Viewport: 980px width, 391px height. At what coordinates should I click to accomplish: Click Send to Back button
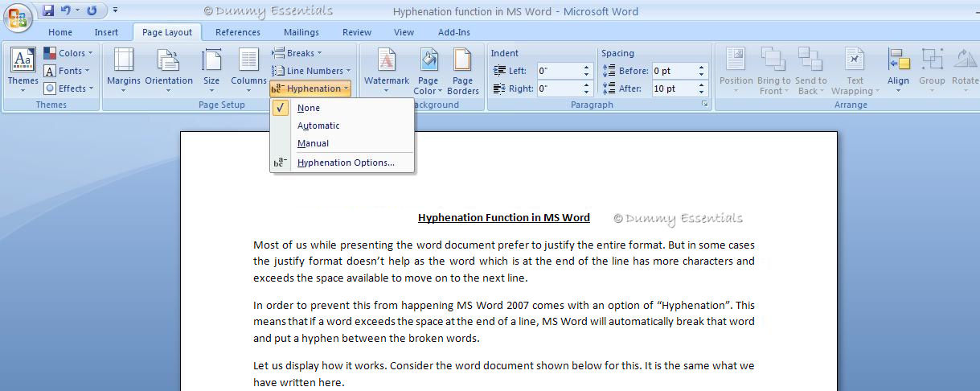click(x=811, y=71)
